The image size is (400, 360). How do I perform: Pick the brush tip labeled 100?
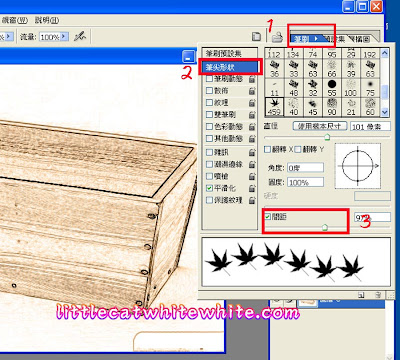tap(351, 88)
